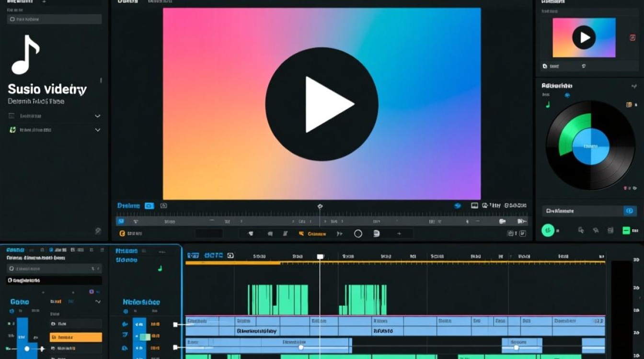Image resolution: width=644 pixels, height=359 pixels.
Task: Expand the second chevron row in left sidebar
Action: pos(98,130)
